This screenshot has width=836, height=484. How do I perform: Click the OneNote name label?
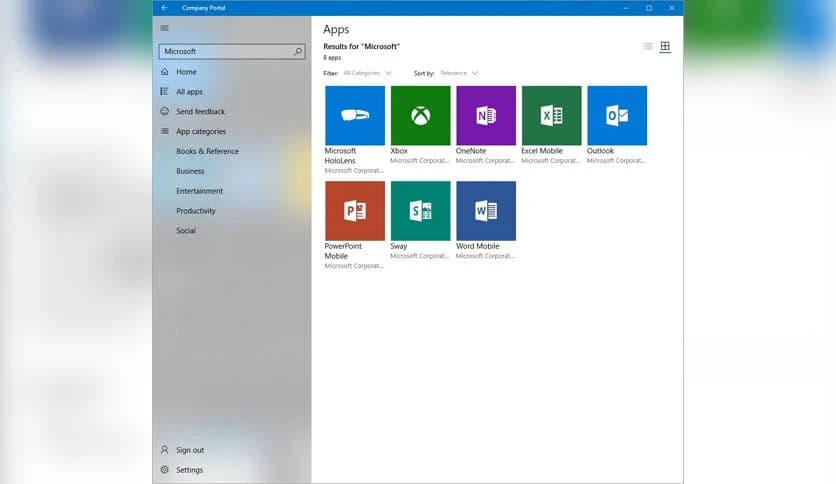point(471,151)
